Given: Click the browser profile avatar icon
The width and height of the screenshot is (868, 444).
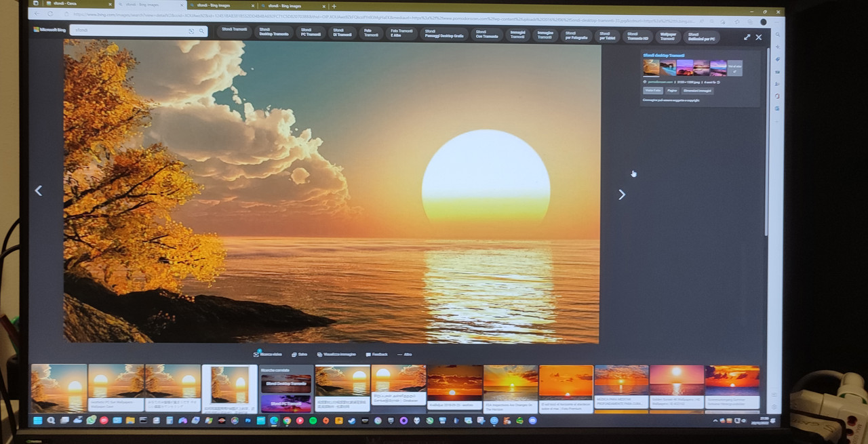Looking at the screenshot, I should [763, 22].
